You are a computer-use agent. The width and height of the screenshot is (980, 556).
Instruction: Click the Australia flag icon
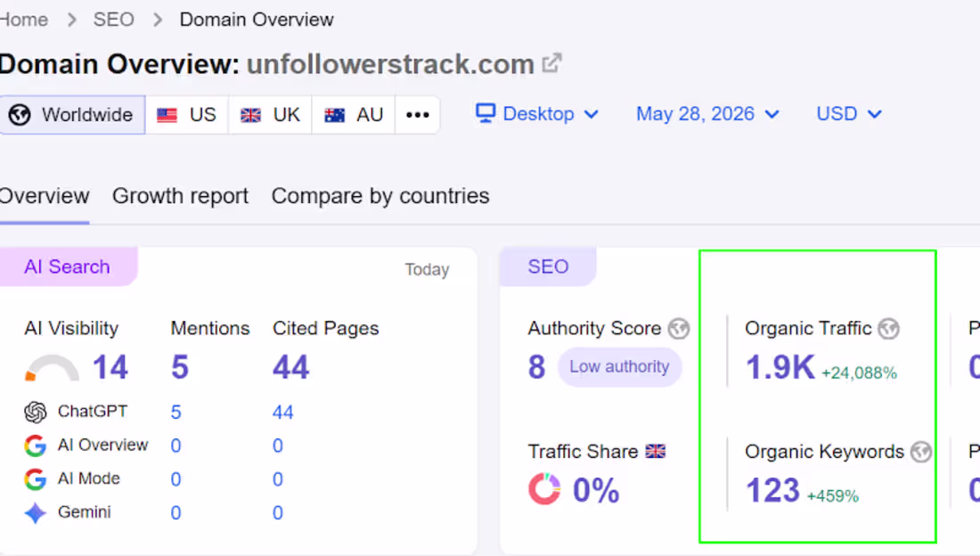coord(334,115)
